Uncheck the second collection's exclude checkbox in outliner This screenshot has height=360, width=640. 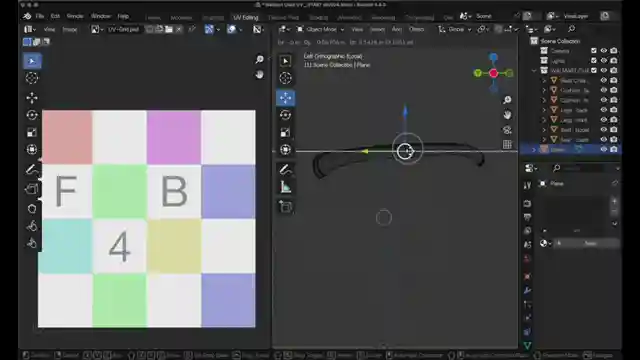tap(594, 60)
